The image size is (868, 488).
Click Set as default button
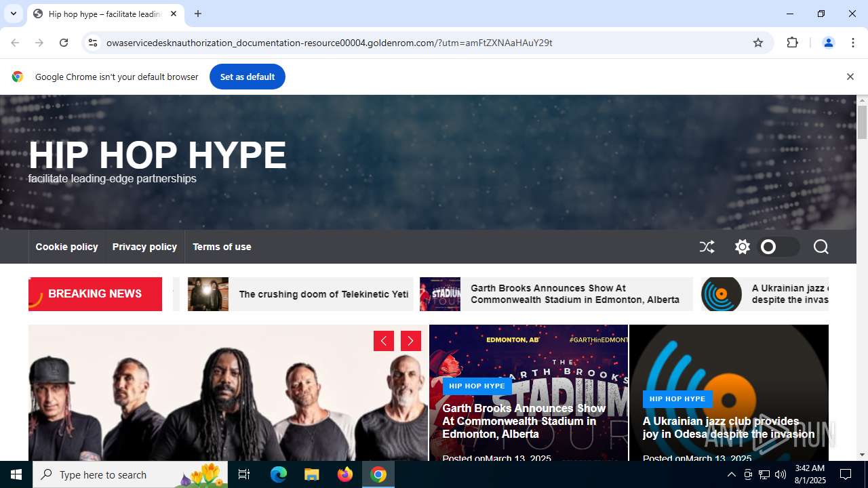click(248, 77)
